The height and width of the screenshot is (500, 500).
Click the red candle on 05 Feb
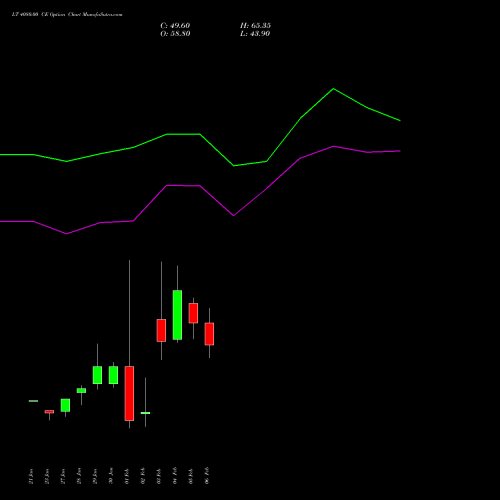coord(193,313)
